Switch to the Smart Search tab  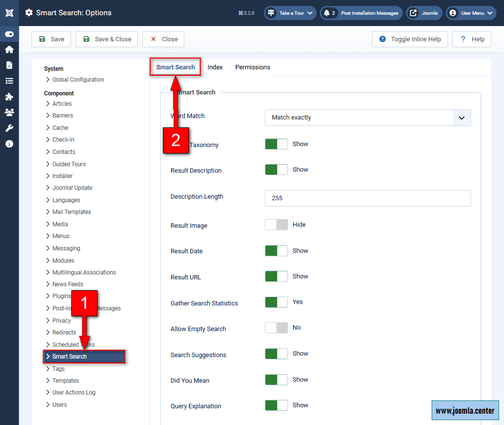point(176,67)
